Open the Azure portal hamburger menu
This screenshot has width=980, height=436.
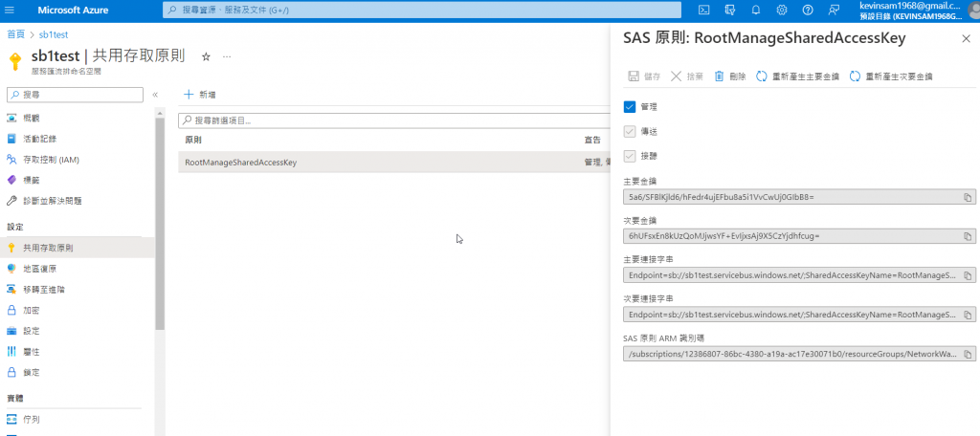[10, 10]
